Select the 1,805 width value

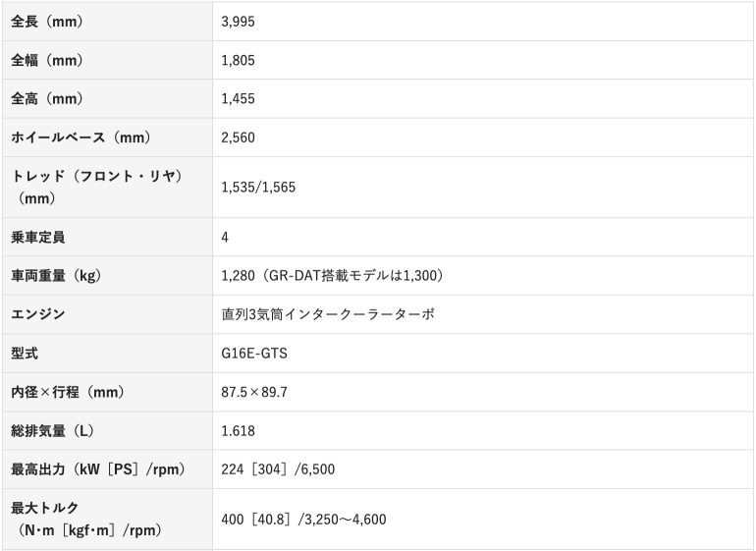coord(239,60)
